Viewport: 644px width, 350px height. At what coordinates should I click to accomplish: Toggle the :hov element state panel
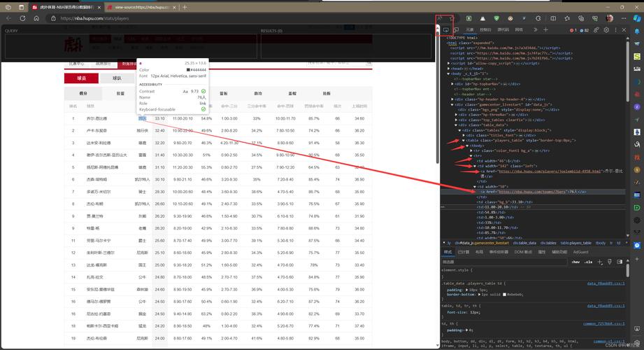point(575,262)
